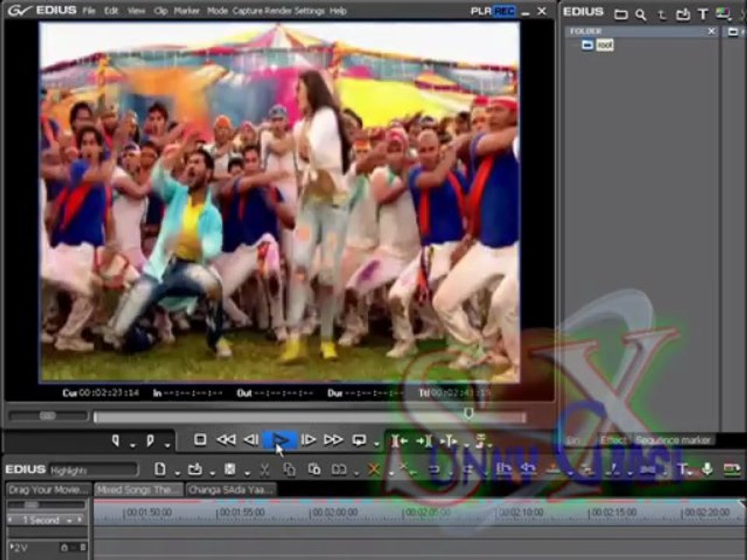The width and height of the screenshot is (747, 560).
Task: Open the Set In dropdown arrow
Action: pyautogui.click(x=132, y=445)
